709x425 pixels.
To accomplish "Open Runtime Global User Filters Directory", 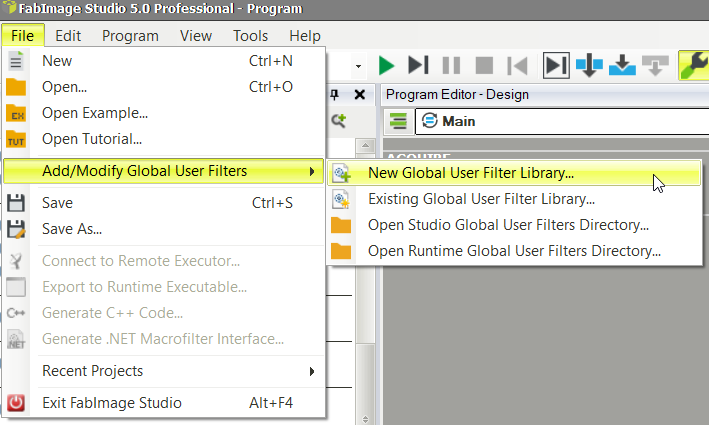I will 514,251.
